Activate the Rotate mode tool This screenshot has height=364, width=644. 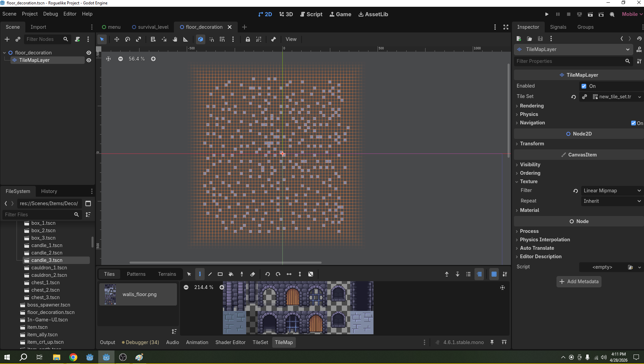point(127,39)
